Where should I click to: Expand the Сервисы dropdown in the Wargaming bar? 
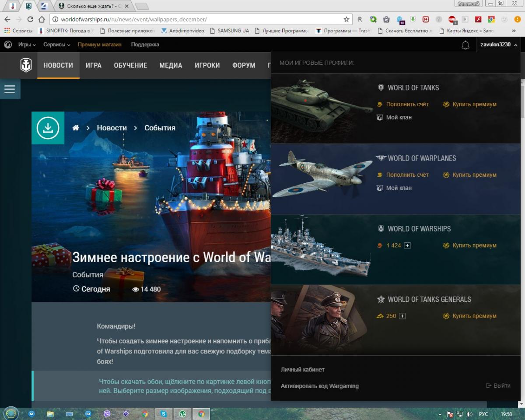coord(57,45)
